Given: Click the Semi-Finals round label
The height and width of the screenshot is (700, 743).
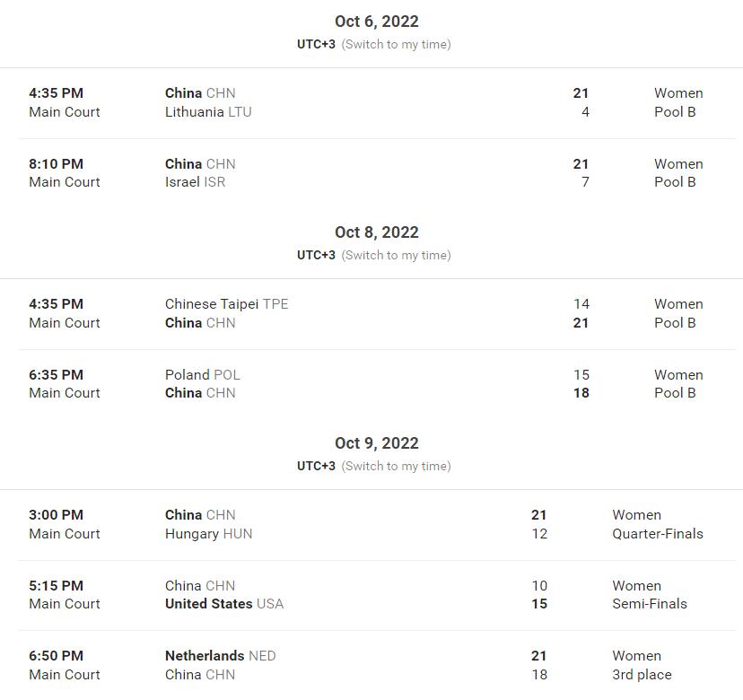Looking at the screenshot, I should [650, 604].
